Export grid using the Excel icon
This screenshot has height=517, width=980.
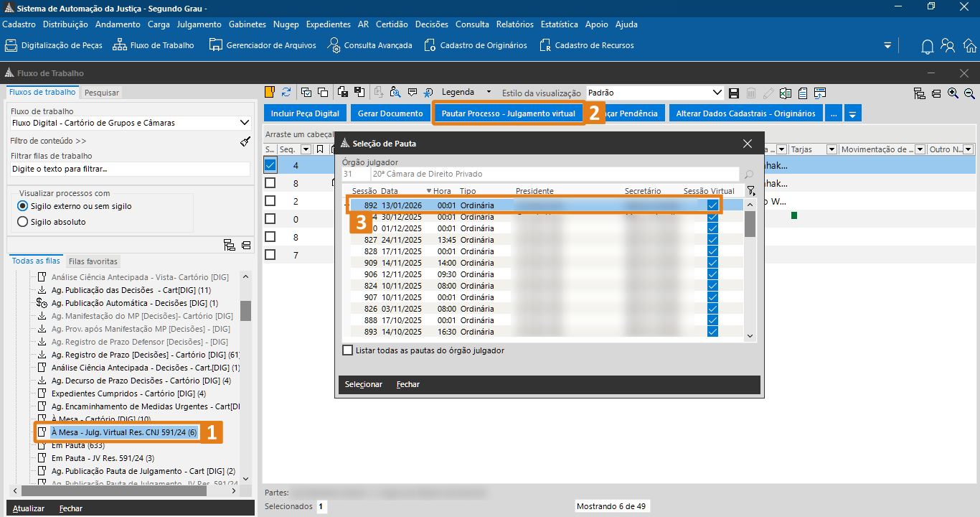coord(786,93)
